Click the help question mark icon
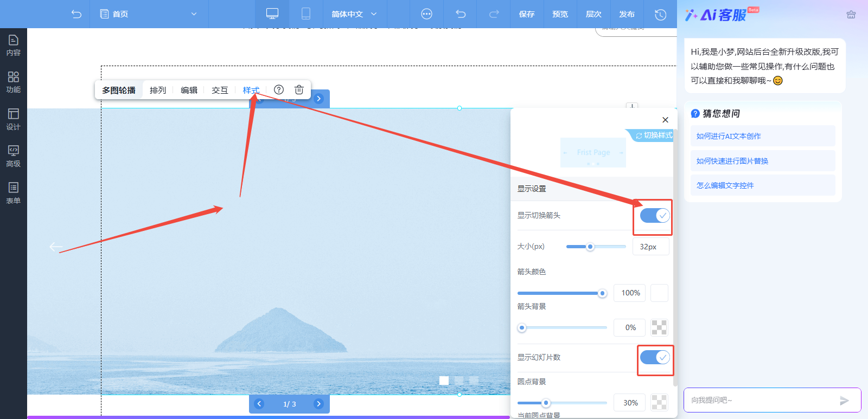The width and height of the screenshot is (868, 419). (279, 89)
